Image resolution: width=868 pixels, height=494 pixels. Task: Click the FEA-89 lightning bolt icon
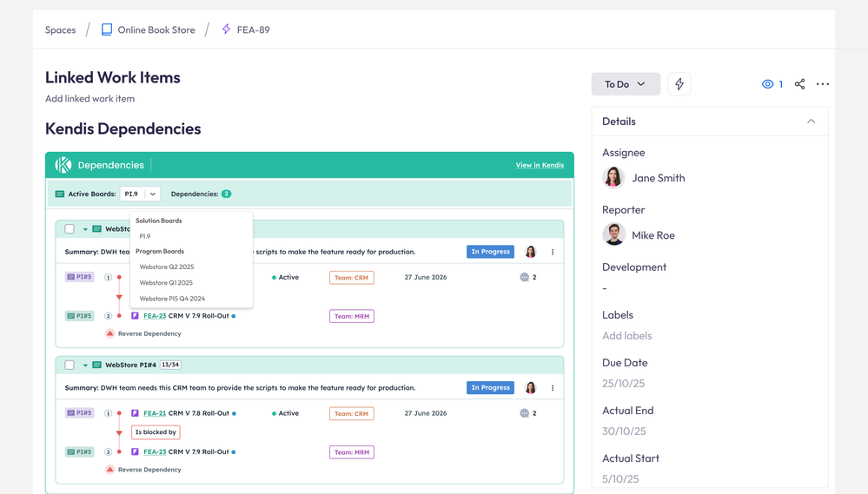(227, 30)
